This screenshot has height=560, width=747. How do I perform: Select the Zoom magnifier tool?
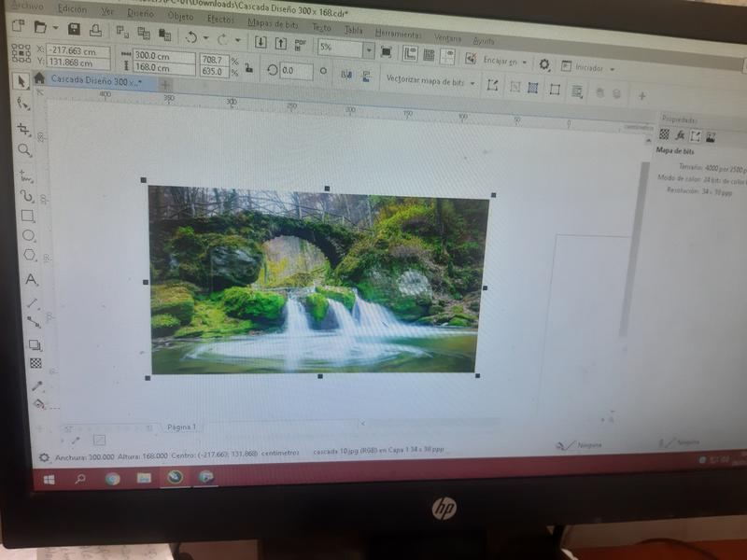point(24,150)
